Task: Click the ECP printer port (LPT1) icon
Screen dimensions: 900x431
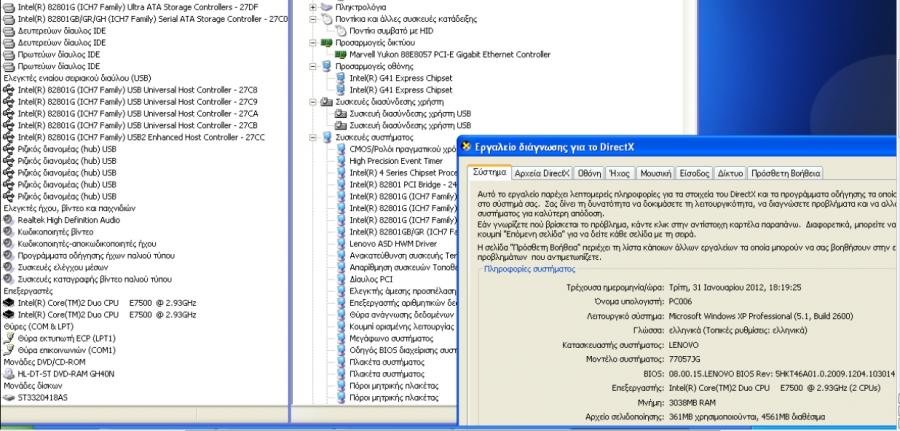Action: (9, 337)
